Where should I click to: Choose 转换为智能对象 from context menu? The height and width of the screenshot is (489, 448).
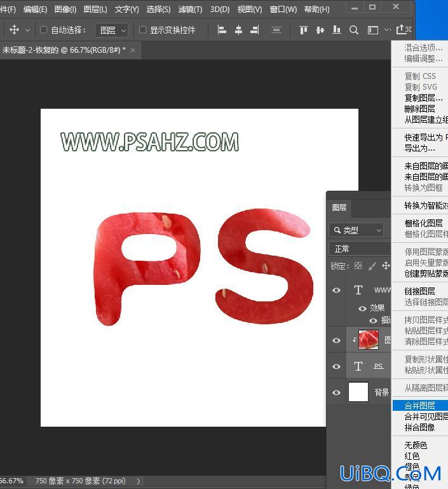point(420,205)
